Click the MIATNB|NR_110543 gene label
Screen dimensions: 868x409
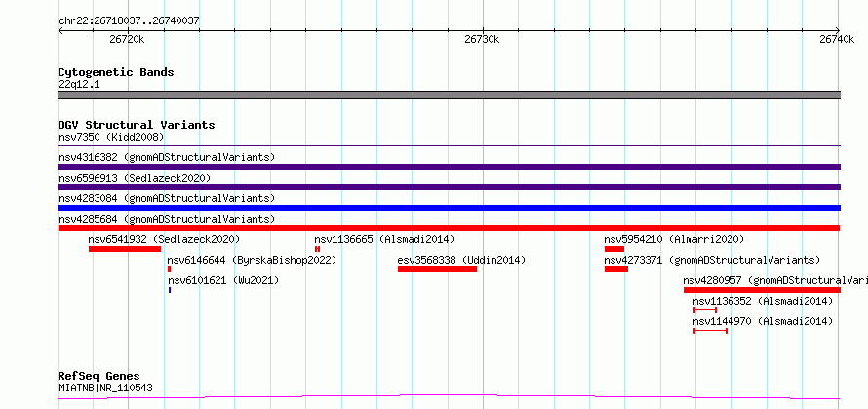pos(105,388)
